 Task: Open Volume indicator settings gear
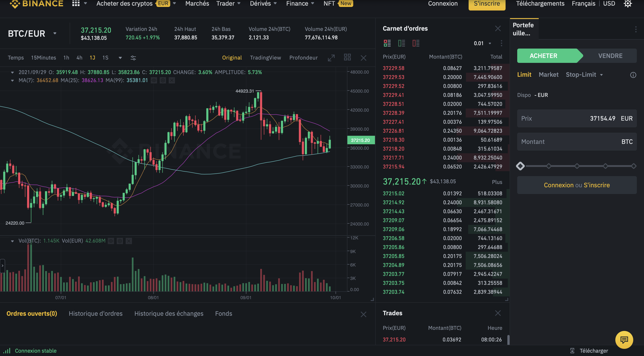click(120, 241)
